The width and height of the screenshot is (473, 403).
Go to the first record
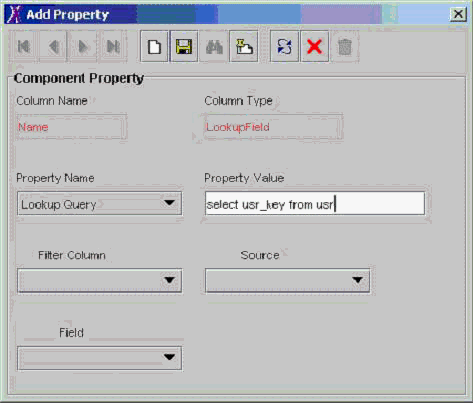23,46
